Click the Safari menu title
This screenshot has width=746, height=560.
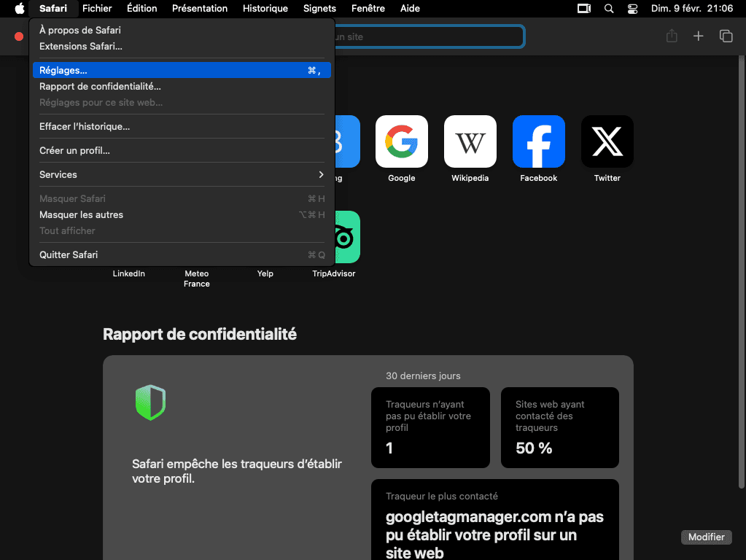53,9
